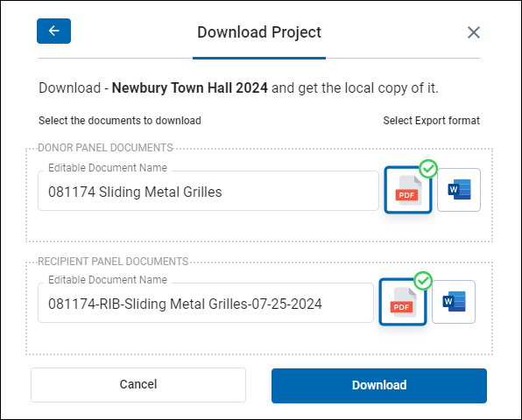Screen dimensions: 522x420
Task: Click the Select the documents to download label
Action: pos(120,121)
